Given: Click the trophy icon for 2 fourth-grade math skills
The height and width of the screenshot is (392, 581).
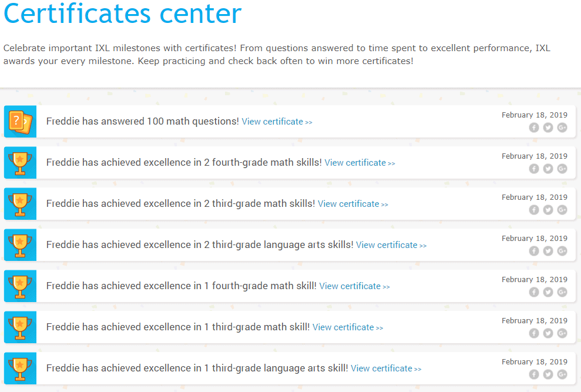Looking at the screenshot, I should [x=21, y=163].
